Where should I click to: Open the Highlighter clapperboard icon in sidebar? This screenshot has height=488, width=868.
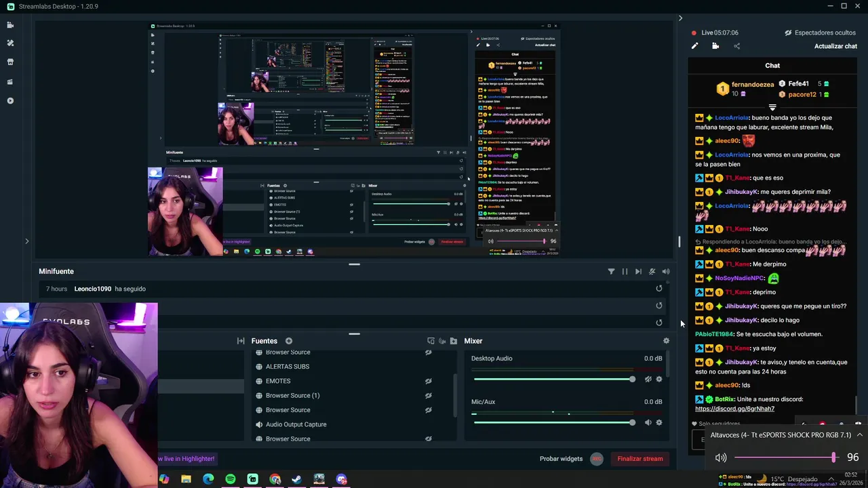pyautogui.click(x=10, y=81)
